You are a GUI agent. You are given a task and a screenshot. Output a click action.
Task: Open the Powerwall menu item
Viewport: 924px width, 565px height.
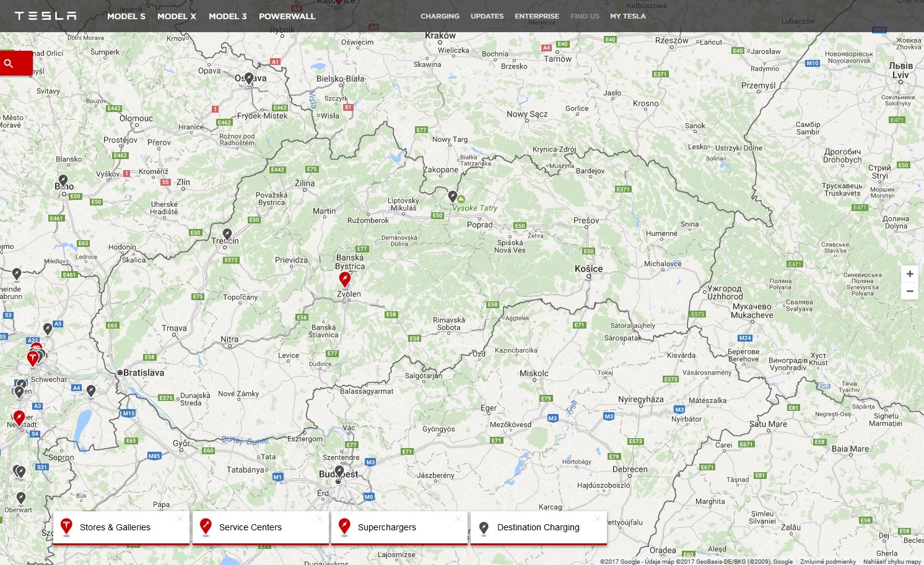coord(287,16)
